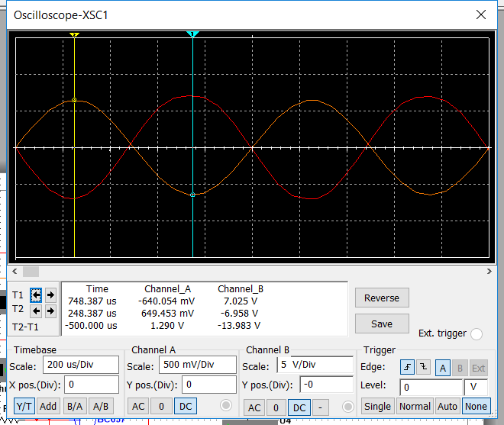Enable DC coupling on Channel B

tap(299, 407)
